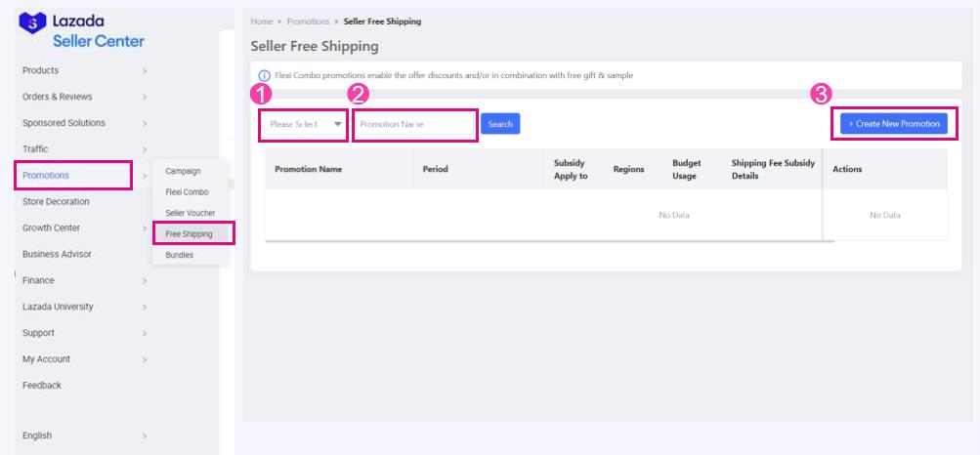This screenshot has height=455, width=980.
Task: Expand the Orders & Reviews chevron
Action: pyautogui.click(x=144, y=97)
